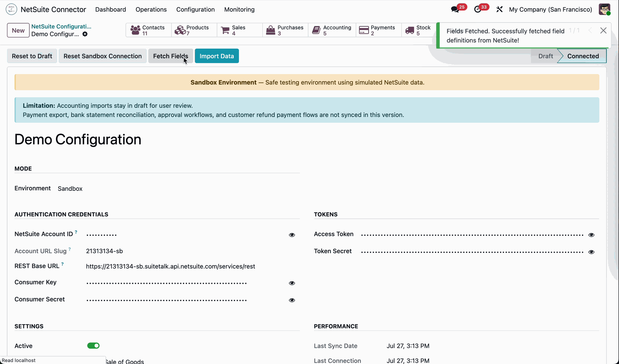619x364 pixels.
Task: Open the Monitoring menu
Action: point(240,10)
